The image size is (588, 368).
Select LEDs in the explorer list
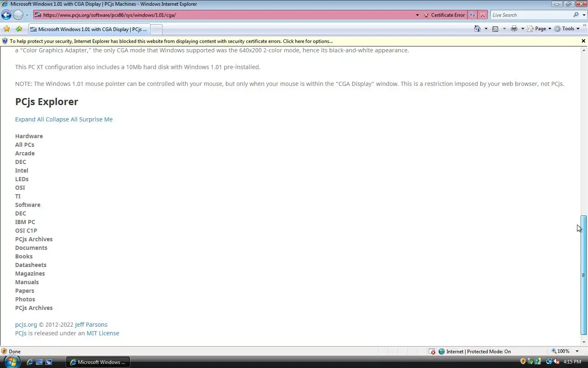[22, 179]
